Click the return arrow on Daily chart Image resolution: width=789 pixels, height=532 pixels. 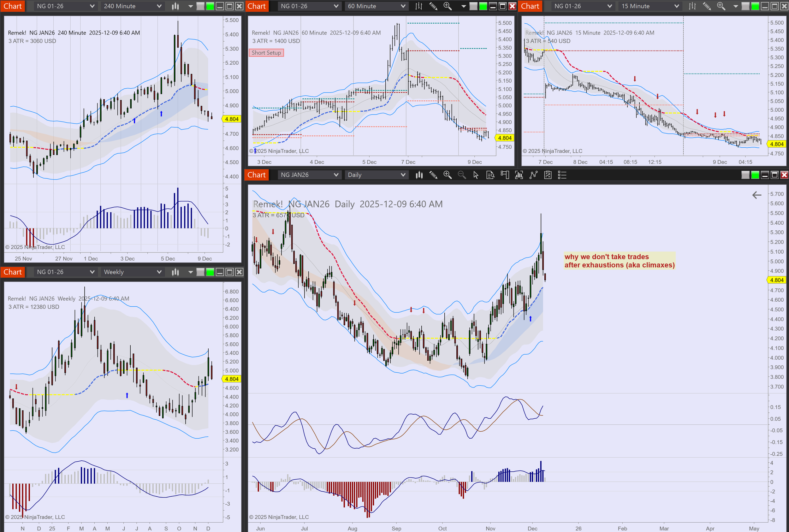point(756,195)
